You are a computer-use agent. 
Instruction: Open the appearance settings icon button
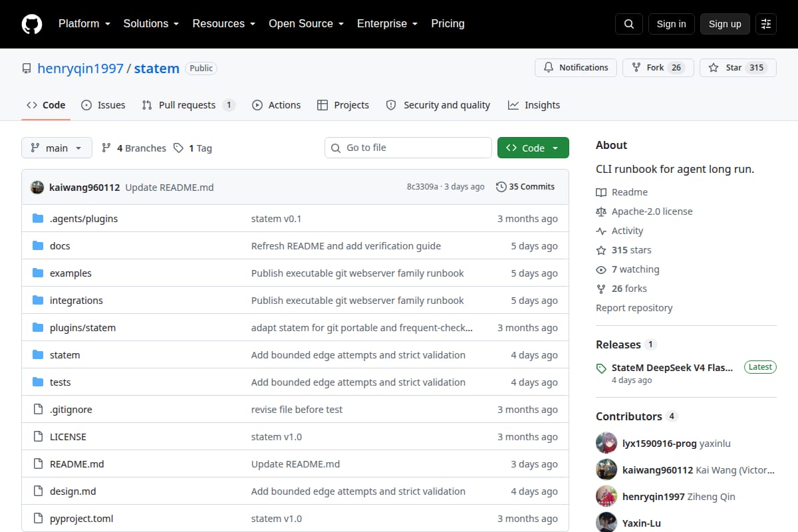pyautogui.click(x=766, y=24)
